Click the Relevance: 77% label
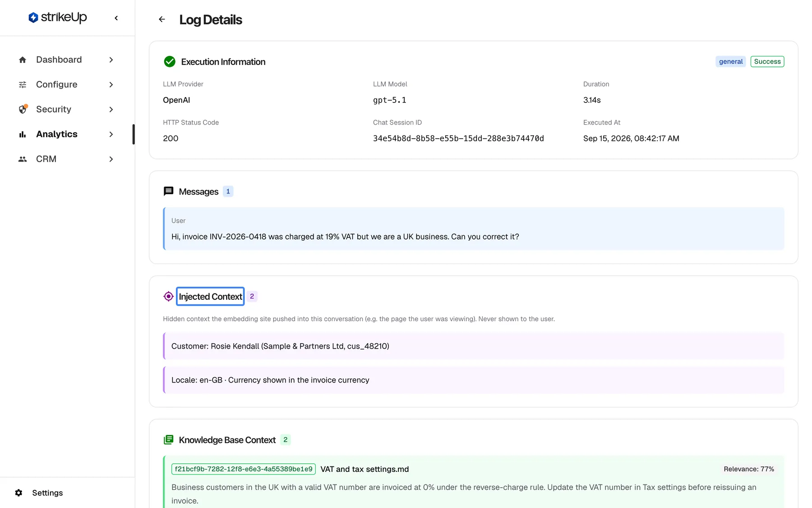The image size is (812, 508). [749, 469]
